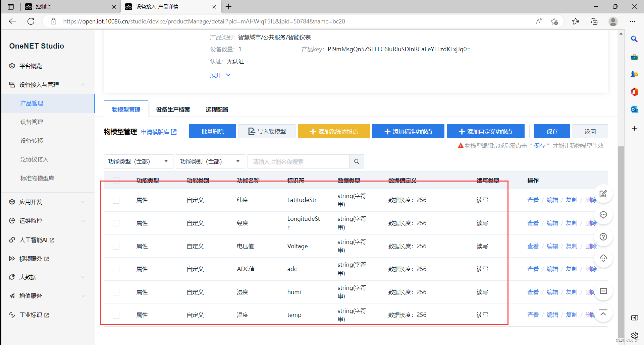This screenshot has width=644, height=345.
Task: Open 功能类别 (全部) dropdown
Action: click(210, 161)
